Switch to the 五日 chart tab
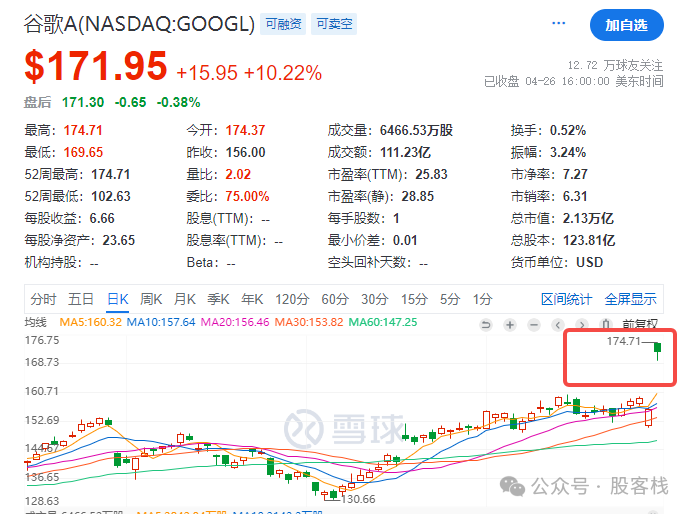 81,299
